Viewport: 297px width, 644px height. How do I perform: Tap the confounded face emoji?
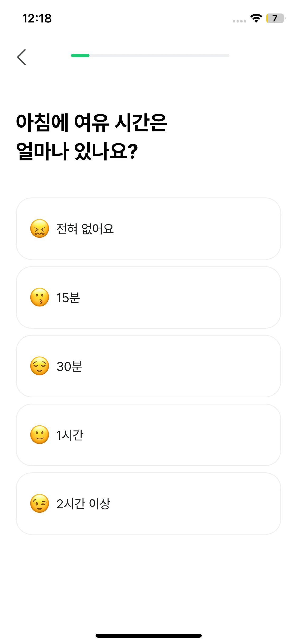pos(40,229)
